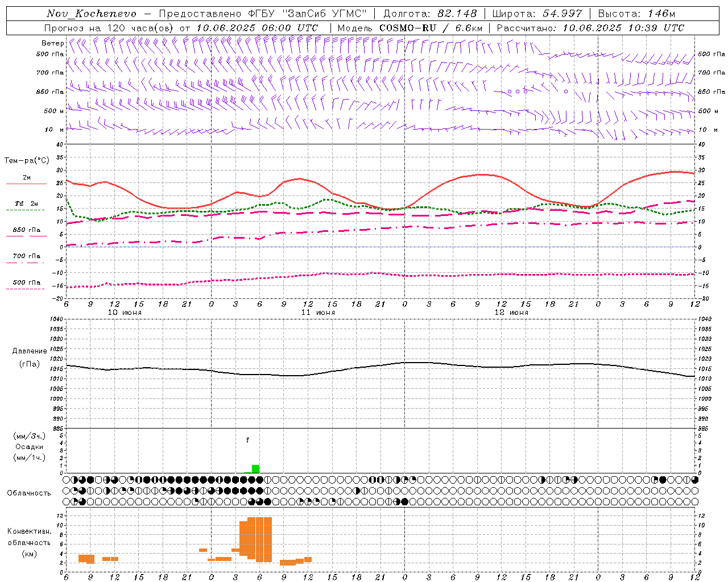728x582 pixels.
Task: Click the (мм/1ч.) precipitation unit label
Action: pos(30,458)
